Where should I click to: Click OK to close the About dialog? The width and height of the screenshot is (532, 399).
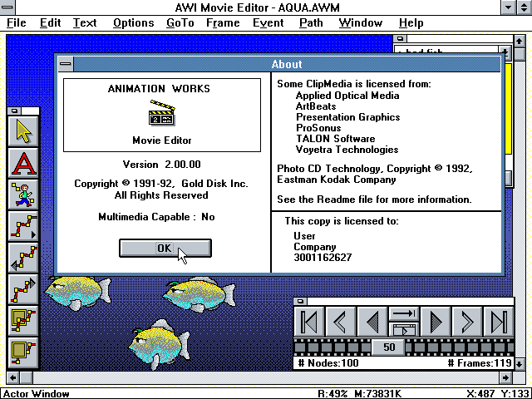tap(165, 248)
